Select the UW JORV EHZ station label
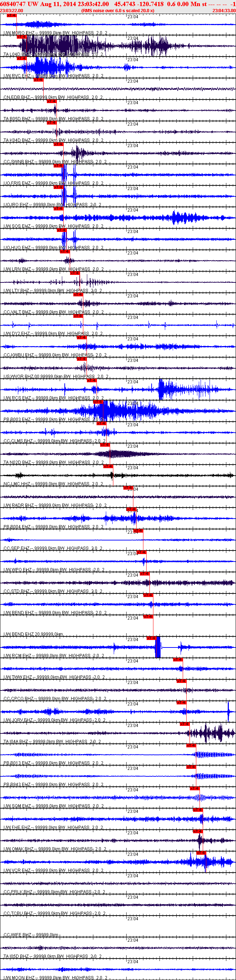 pos(54,720)
